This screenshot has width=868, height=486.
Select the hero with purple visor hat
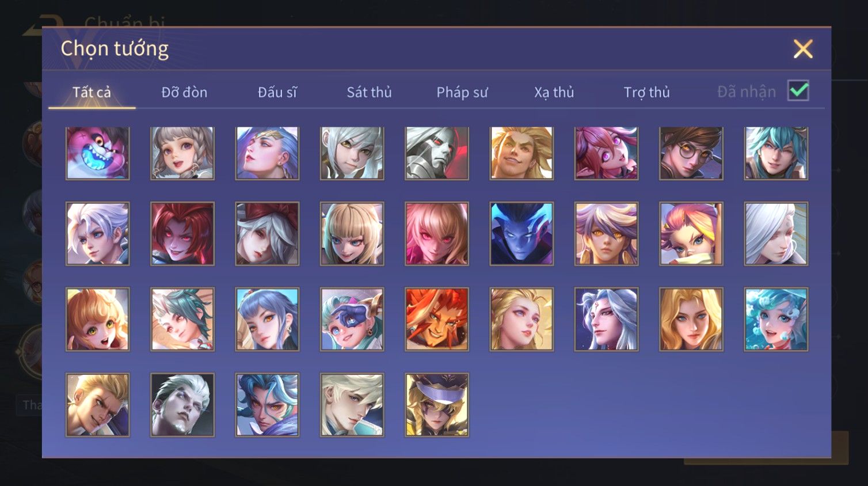[437, 405]
